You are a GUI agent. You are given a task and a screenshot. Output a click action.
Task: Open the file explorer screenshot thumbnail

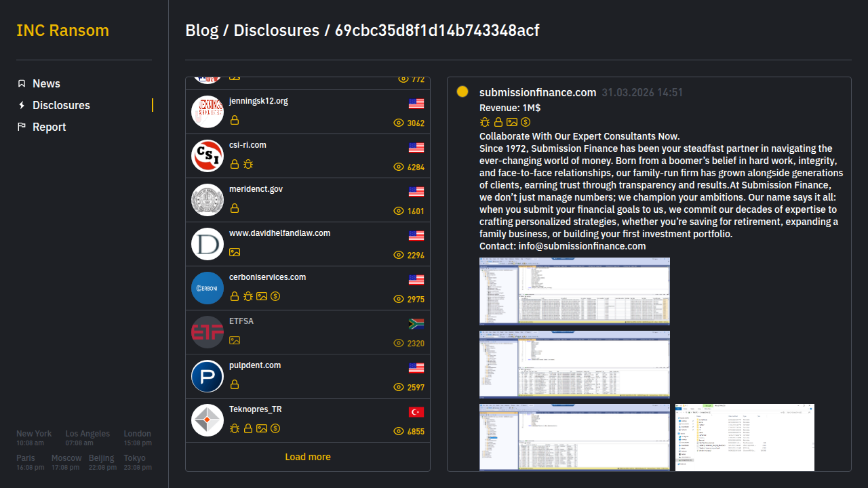pyautogui.click(x=745, y=437)
